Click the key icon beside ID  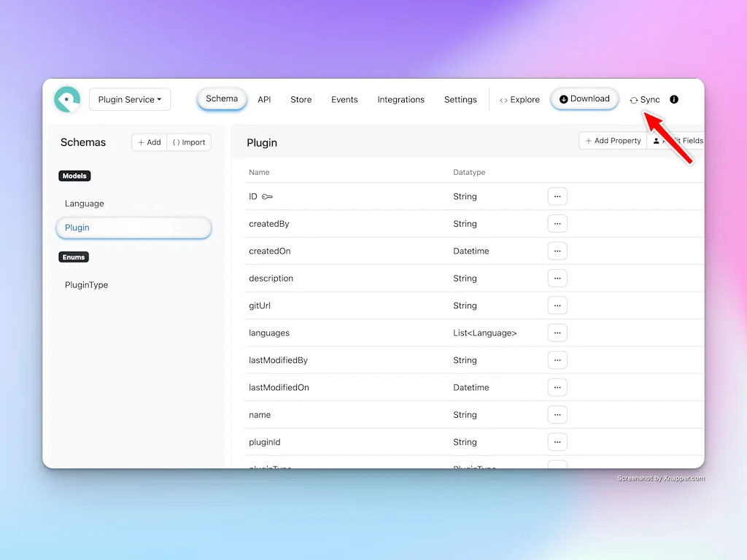pos(267,197)
